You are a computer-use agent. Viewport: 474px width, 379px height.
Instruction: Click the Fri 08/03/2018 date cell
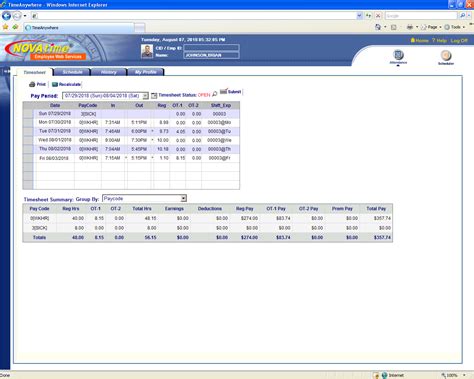[x=54, y=158]
